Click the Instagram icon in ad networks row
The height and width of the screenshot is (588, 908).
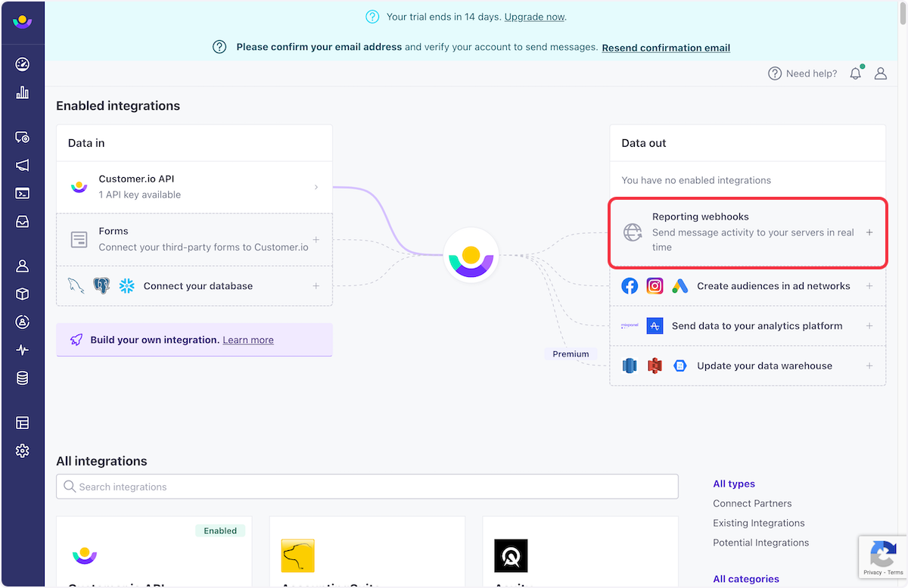tap(655, 286)
